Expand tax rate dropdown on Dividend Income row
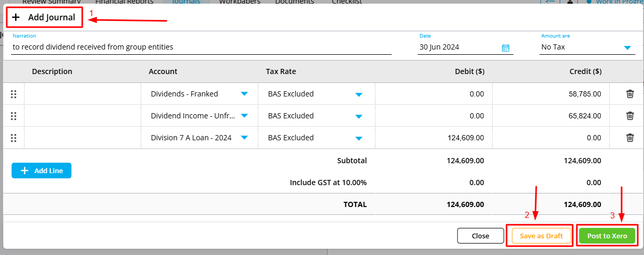Image resolution: width=644 pixels, height=255 pixels. 358,116
